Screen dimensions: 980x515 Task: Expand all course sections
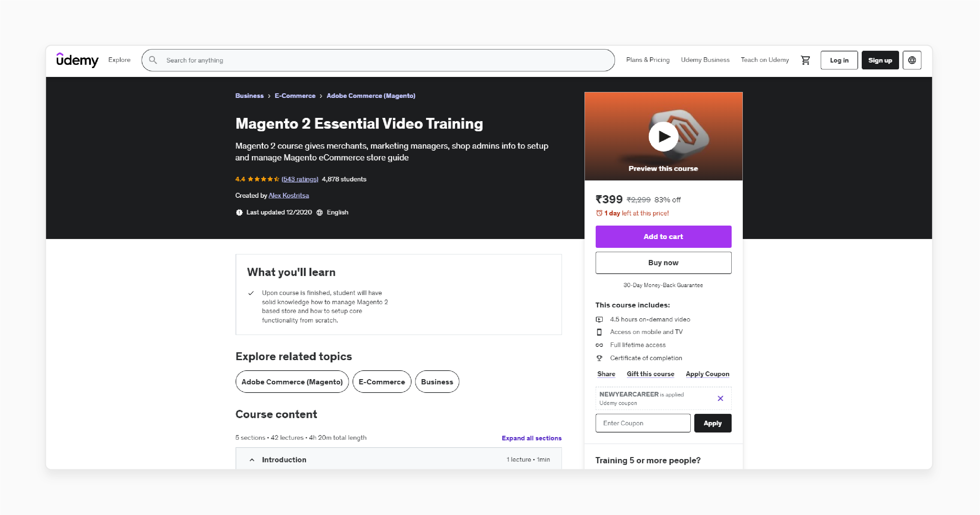point(531,438)
